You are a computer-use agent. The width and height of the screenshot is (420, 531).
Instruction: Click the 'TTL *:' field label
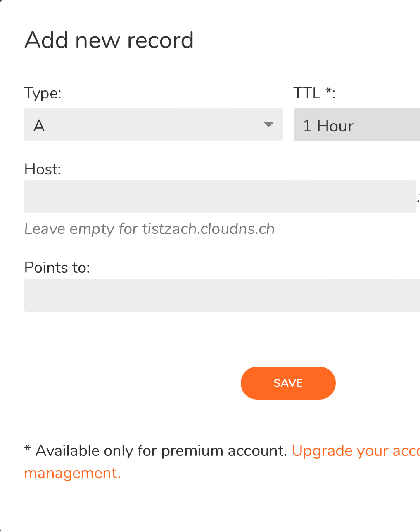tap(314, 93)
